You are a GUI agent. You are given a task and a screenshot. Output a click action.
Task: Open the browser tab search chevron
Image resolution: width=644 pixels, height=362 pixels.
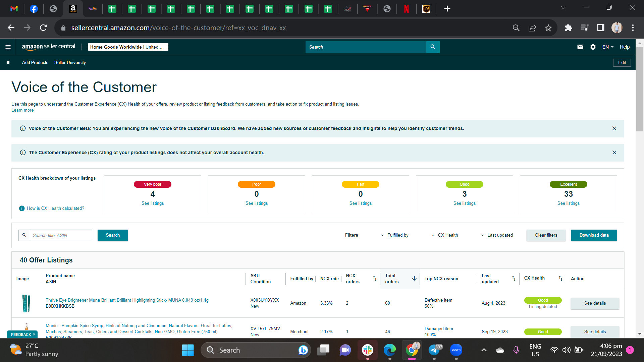point(563,7)
